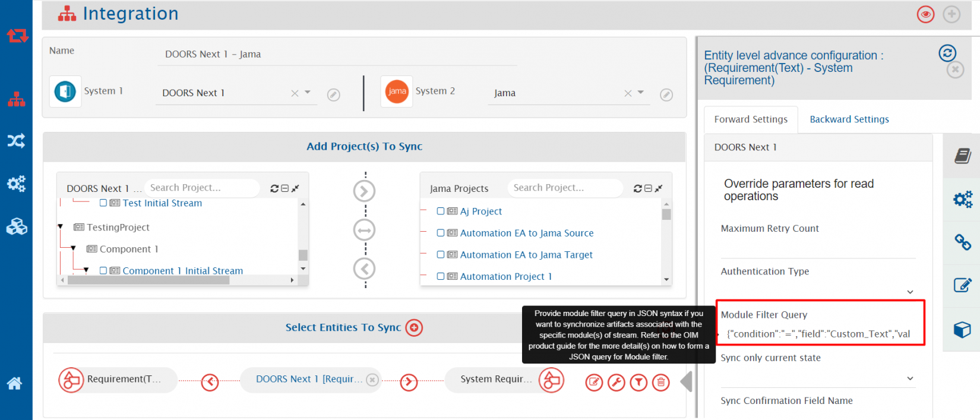Collapse the TestingProject tree node
The width and height of the screenshot is (980, 420).
click(x=61, y=227)
